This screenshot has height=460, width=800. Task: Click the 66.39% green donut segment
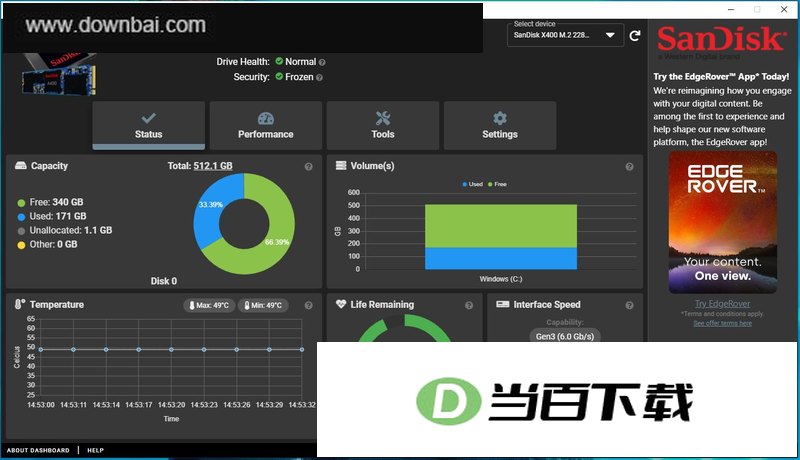(278, 241)
